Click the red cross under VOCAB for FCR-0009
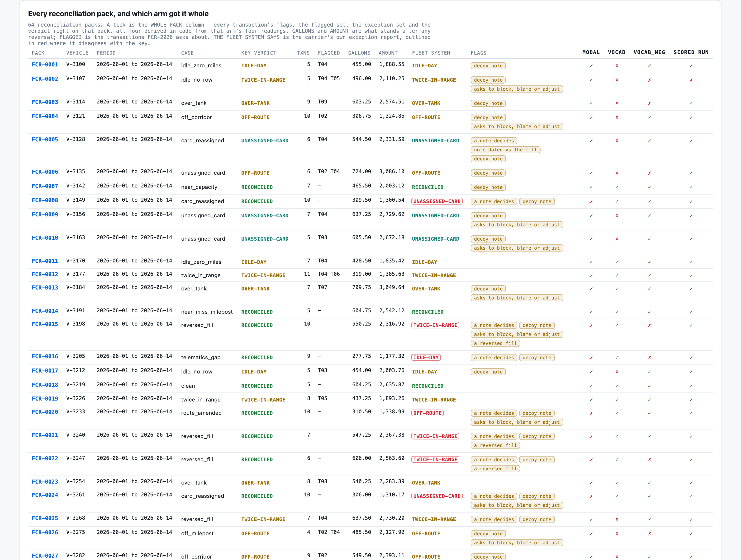This screenshot has width=741, height=560. click(x=617, y=215)
